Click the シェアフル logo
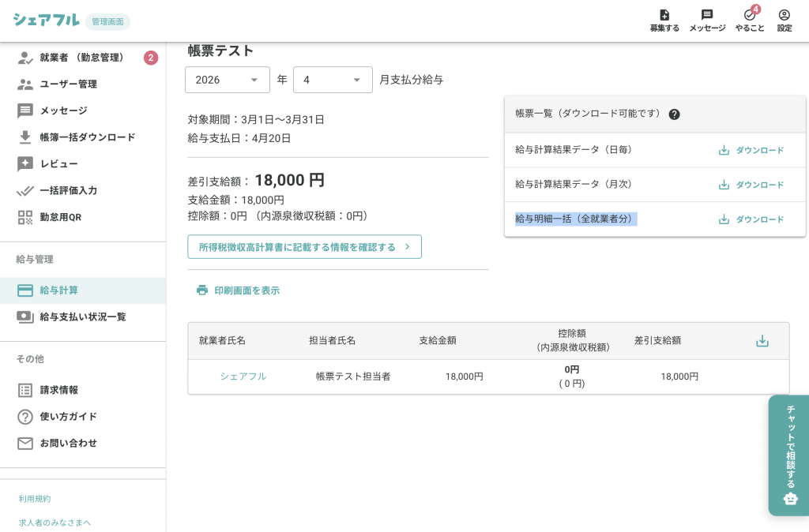 coord(47,20)
